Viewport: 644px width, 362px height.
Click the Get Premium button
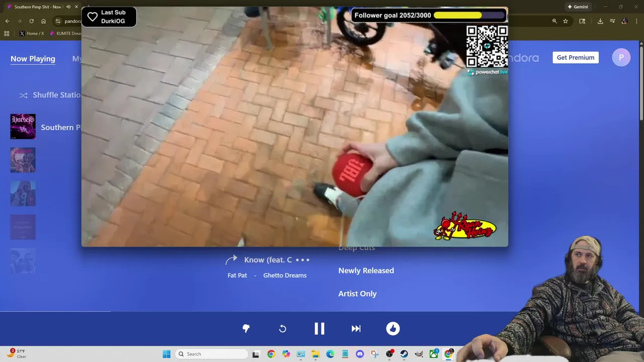(576, 57)
